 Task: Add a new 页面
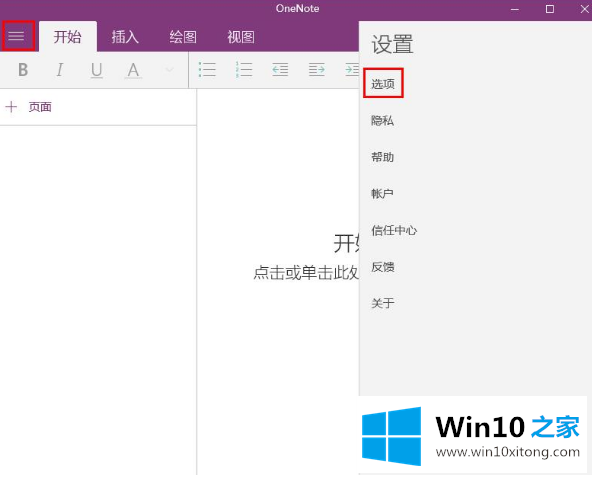pyautogui.click(x=40, y=107)
